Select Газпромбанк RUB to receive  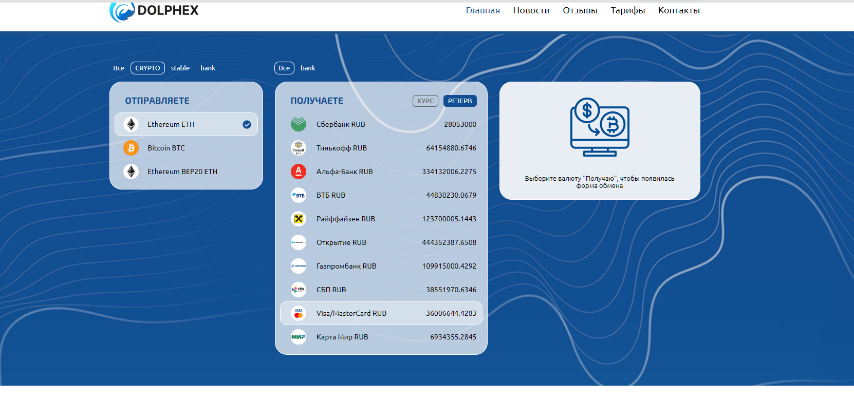tap(381, 266)
